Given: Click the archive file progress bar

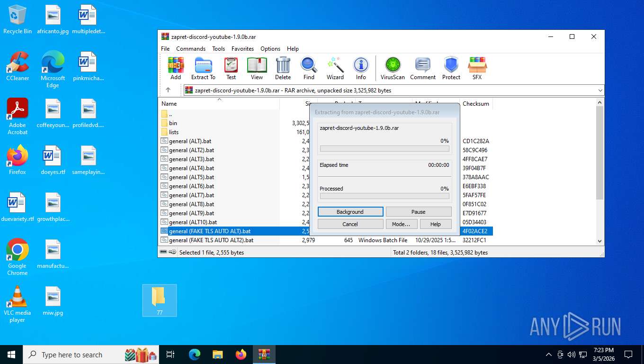Looking at the screenshot, I should 385,148.
